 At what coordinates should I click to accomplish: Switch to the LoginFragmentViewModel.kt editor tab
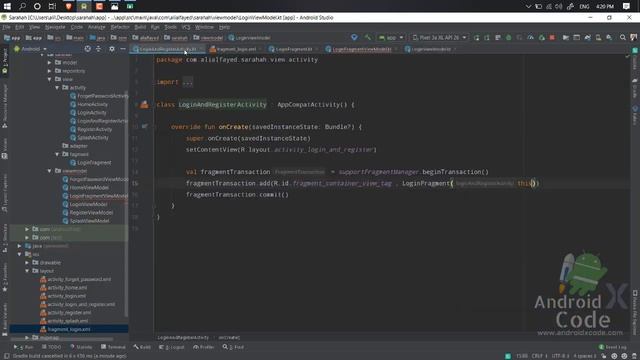(361, 49)
